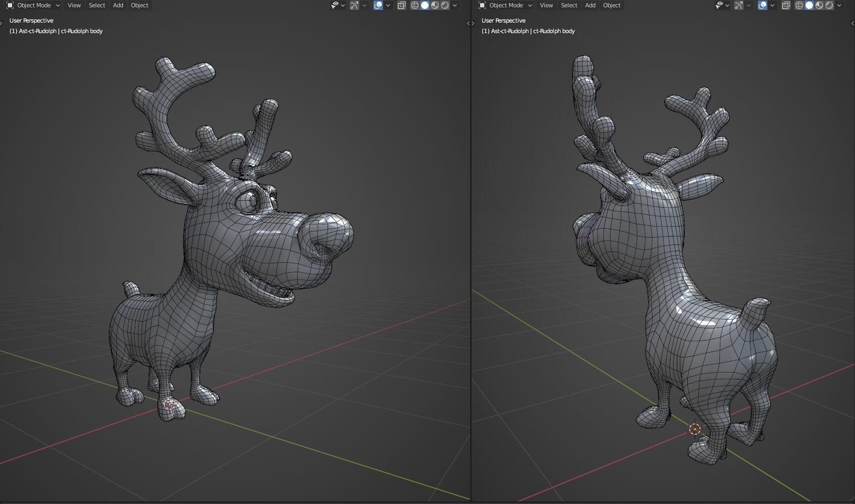Open View menu in right viewport
Viewport: 855px width, 504px height.
click(x=546, y=5)
